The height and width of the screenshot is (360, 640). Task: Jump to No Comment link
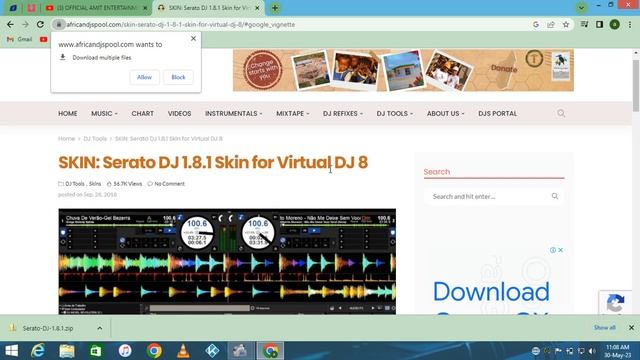169,184
